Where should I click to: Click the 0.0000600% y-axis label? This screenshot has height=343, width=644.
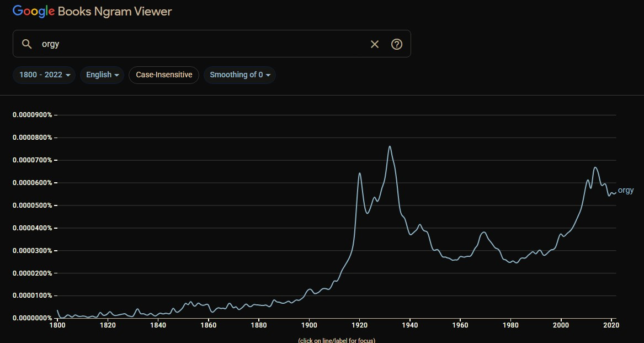[x=33, y=183]
